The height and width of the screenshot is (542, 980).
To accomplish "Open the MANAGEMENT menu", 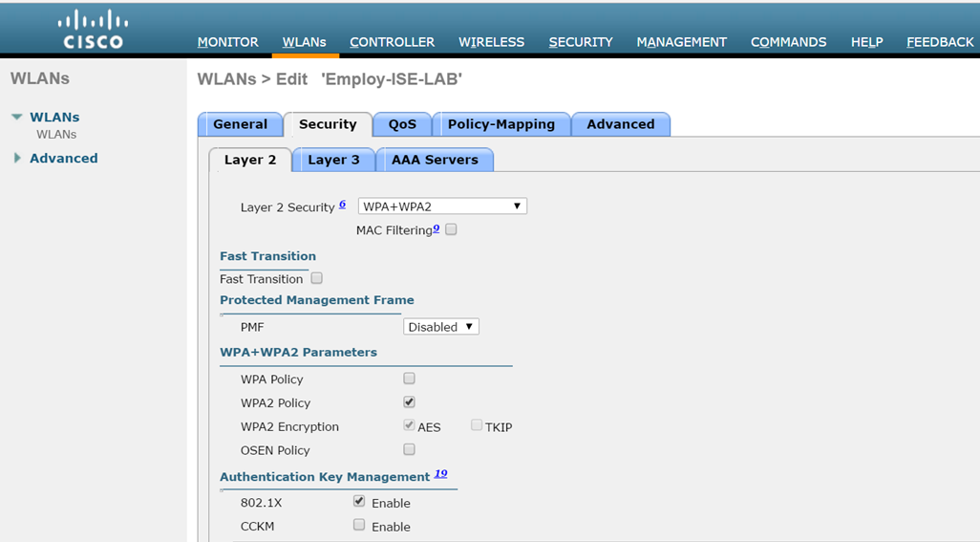I will (x=681, y=42).
